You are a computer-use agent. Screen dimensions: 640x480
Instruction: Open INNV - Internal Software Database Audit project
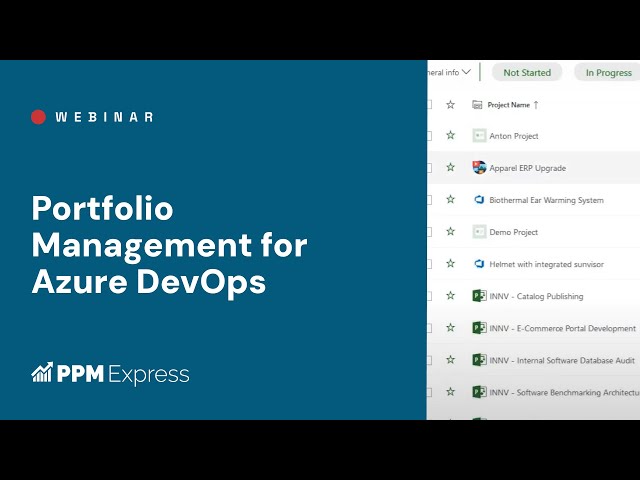pyautogui.click(x=562, y=360)
